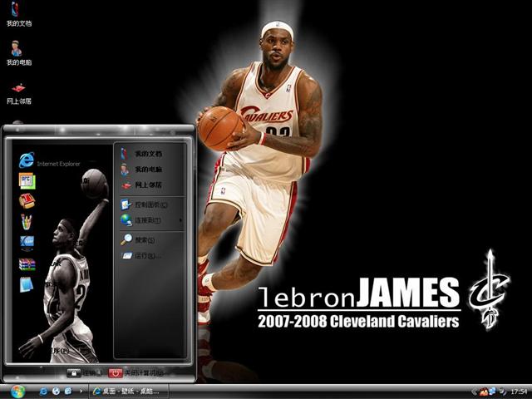Open the 我的电脑 desktop icon
The height and width of the screenshot is (399, 532).
point(18,52)
